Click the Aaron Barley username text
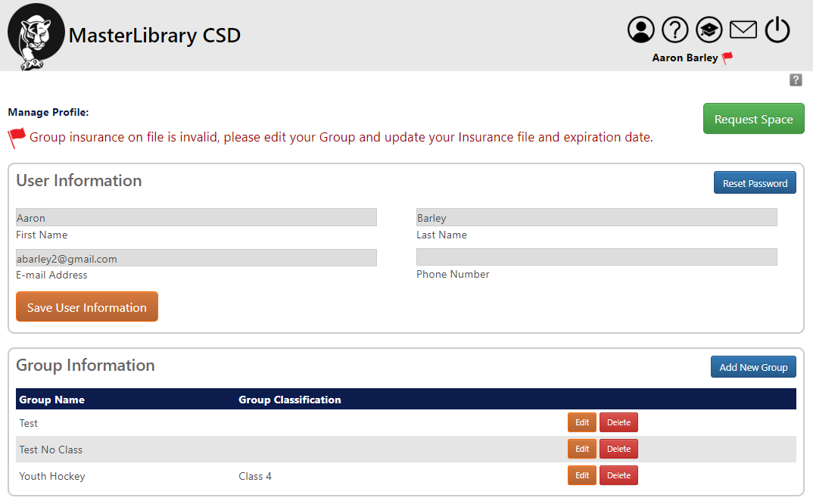 pyautogui.click(x=685, y=58)
